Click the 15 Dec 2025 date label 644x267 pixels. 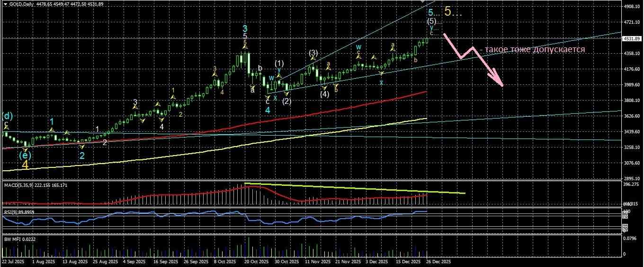tap(409, 261)
